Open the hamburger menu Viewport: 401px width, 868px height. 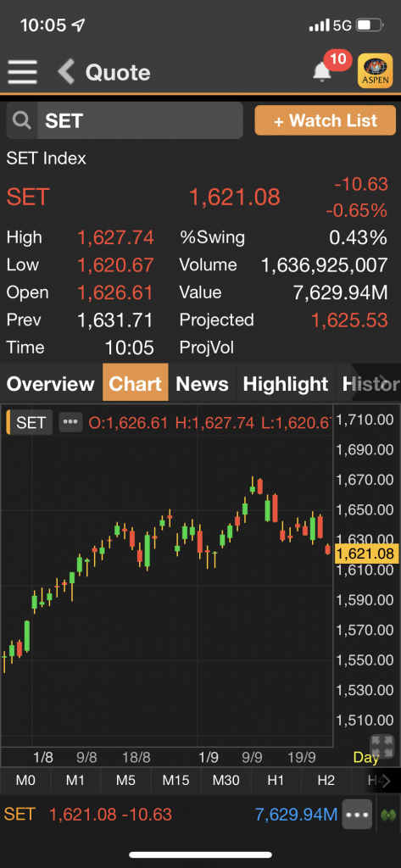click(x=23, y=72)
